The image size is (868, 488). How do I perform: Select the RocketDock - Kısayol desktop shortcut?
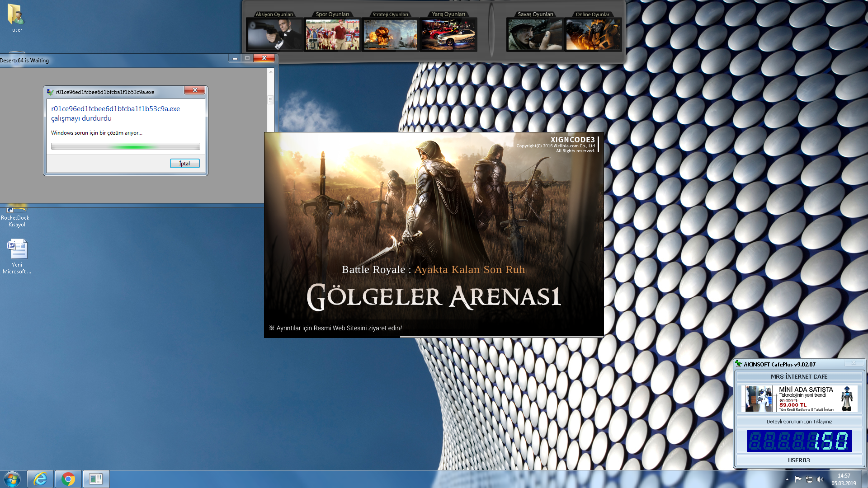pos(17,216)
